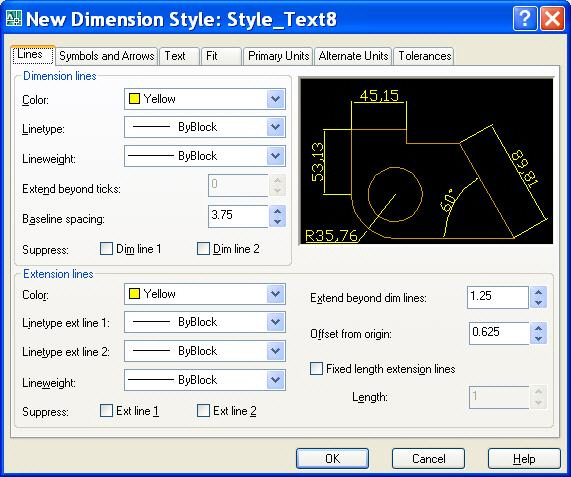Click yellow swatch in Extension lines Color
This screenshot has height=477, width=571.
click(x=134, y=293)
